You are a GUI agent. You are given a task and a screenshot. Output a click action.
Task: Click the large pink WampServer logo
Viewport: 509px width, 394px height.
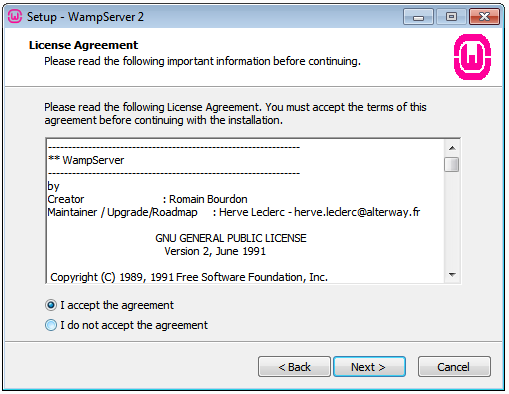coord(472,57)
